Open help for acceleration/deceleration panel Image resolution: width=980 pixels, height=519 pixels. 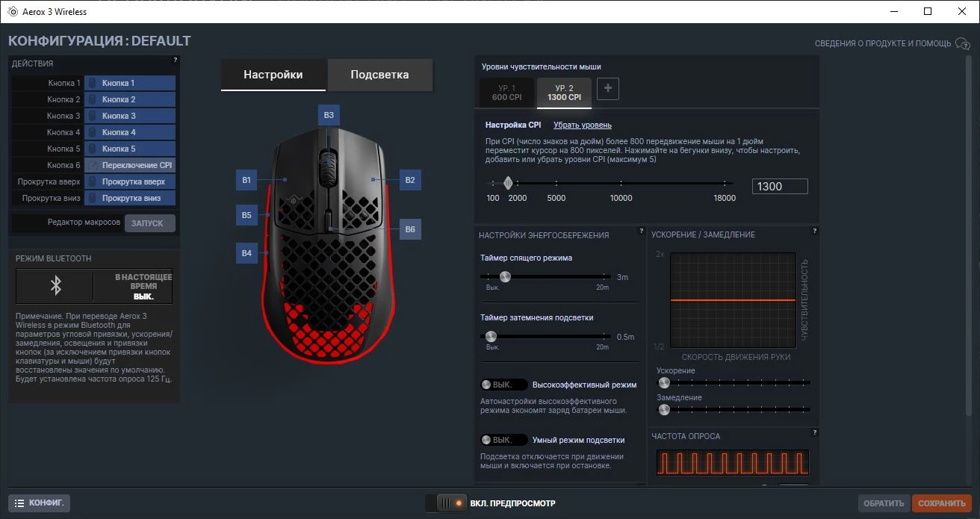coord(815,231)
